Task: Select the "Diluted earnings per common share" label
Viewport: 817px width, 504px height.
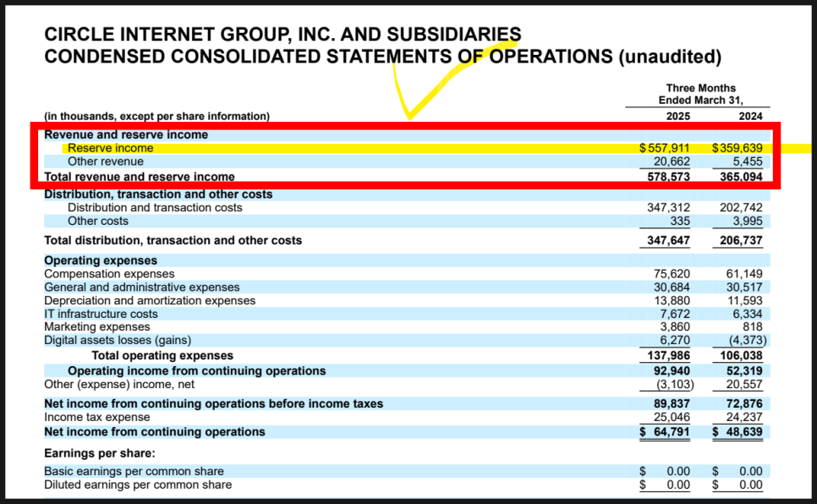Action: (138, 485)
